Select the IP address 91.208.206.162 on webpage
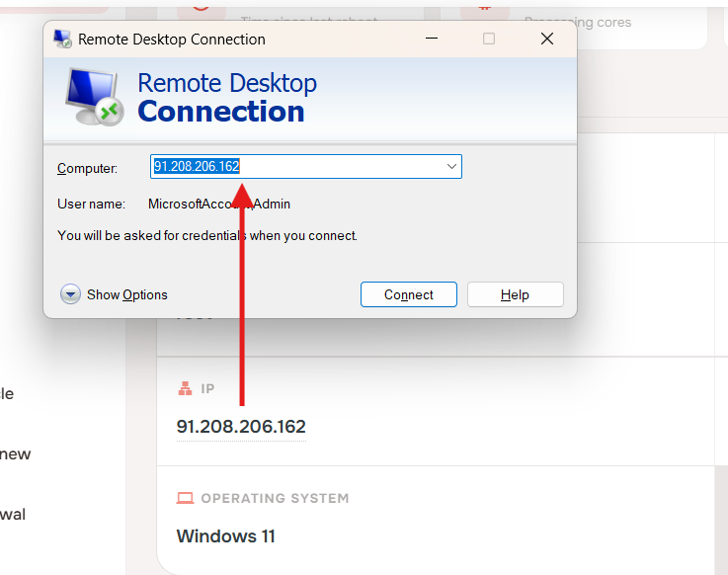This screenshot has height=575, width=728. coord(241,427)
